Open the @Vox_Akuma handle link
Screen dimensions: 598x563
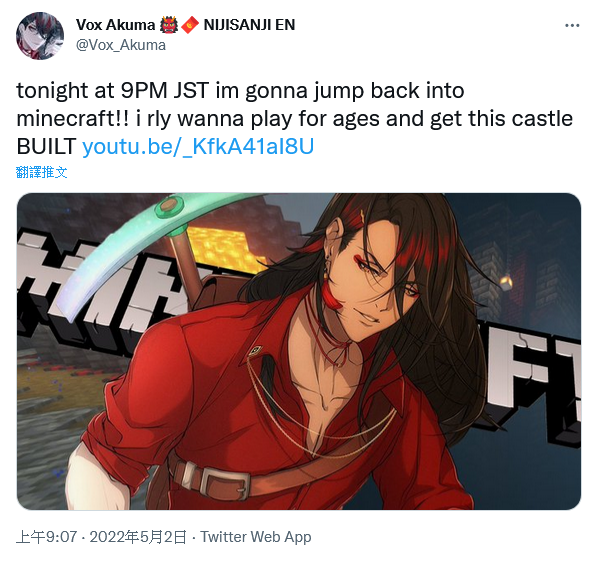coord(121,45)
